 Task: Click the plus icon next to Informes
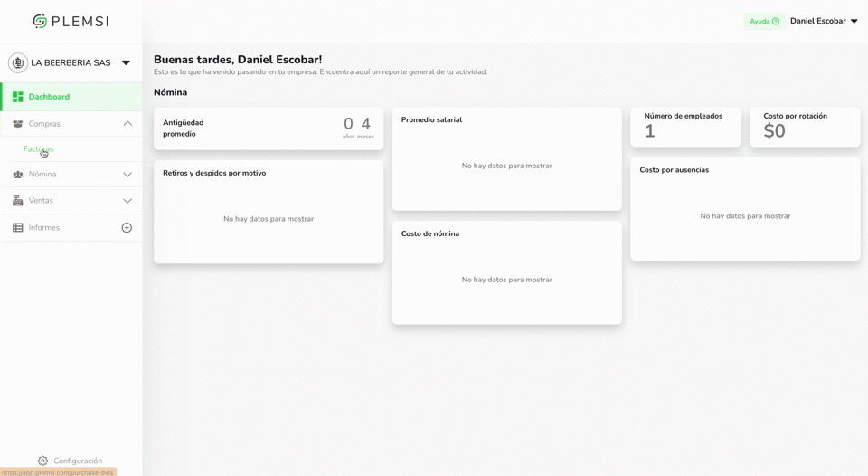(x=127, y=228)
